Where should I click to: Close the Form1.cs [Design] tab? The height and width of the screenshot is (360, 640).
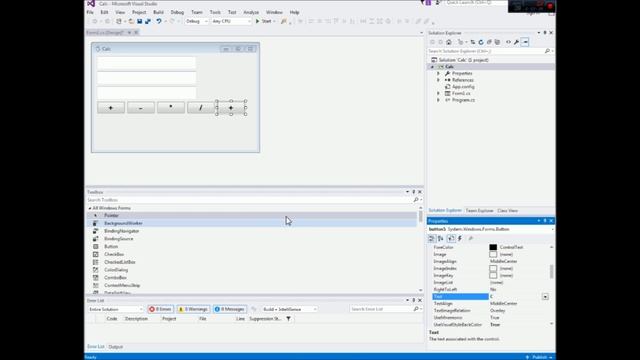136,32
